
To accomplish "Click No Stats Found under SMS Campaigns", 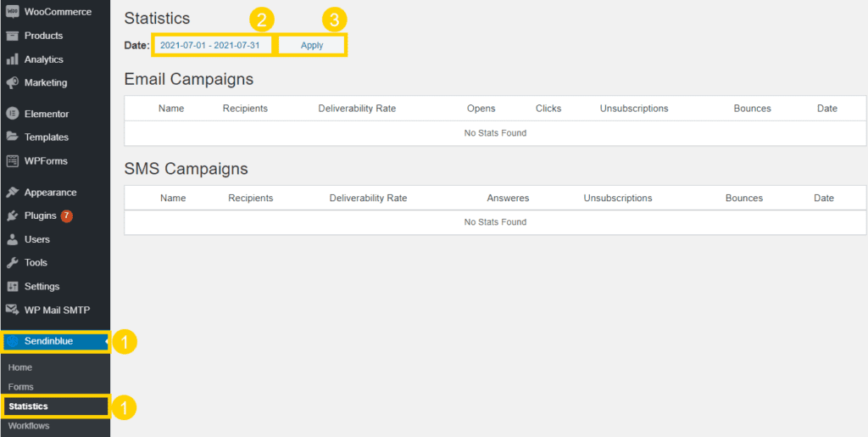I will point(495,222).
